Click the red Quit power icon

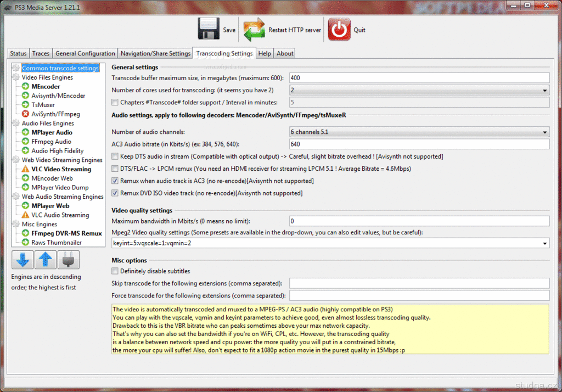(339, 30)
